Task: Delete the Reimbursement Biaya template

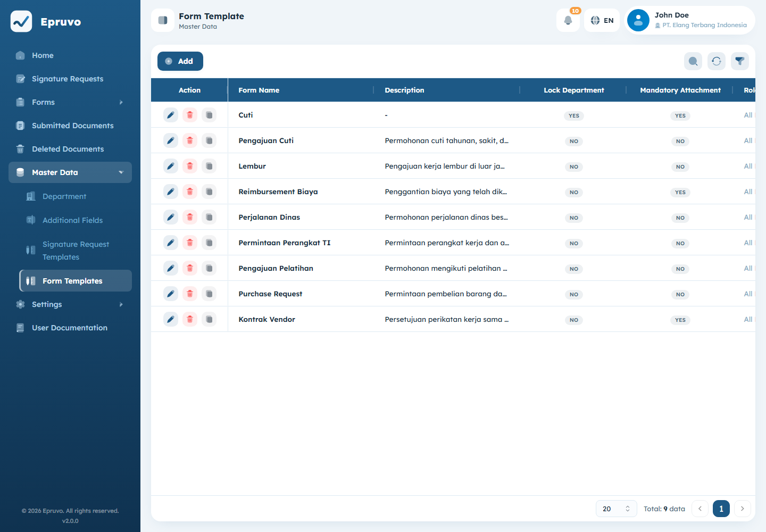Action: (x=190, y=192)
